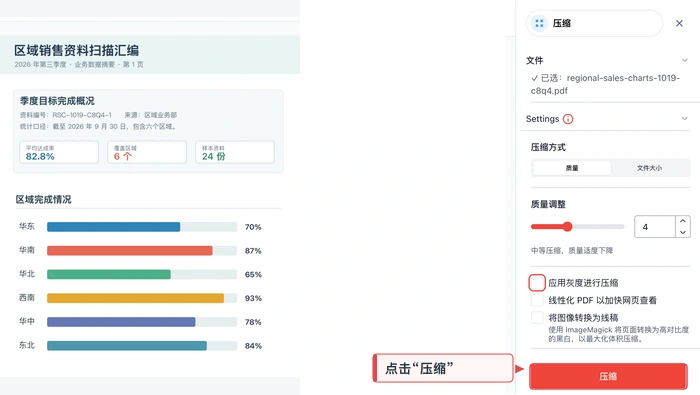Click the compress tool grid icon

click(x=539, y=23)
